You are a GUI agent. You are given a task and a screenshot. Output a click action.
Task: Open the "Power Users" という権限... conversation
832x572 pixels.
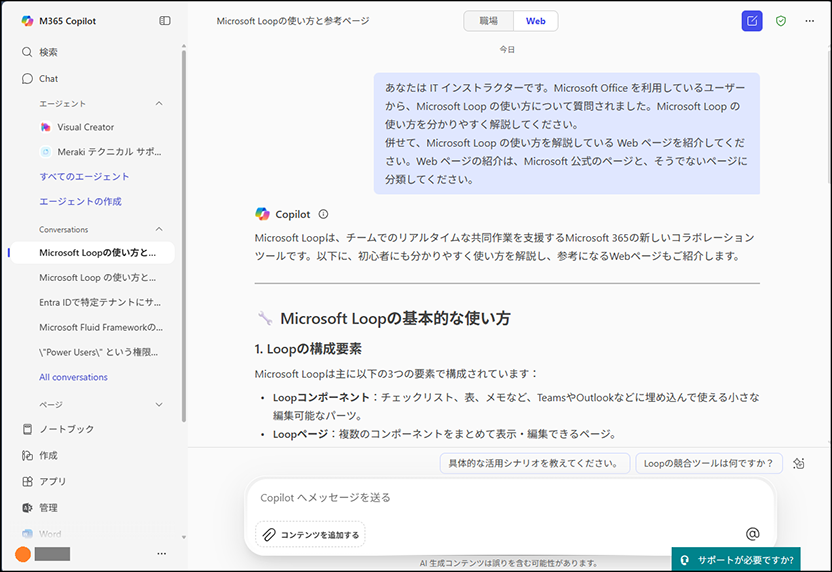pyautogui.click(x=98, y=352)
